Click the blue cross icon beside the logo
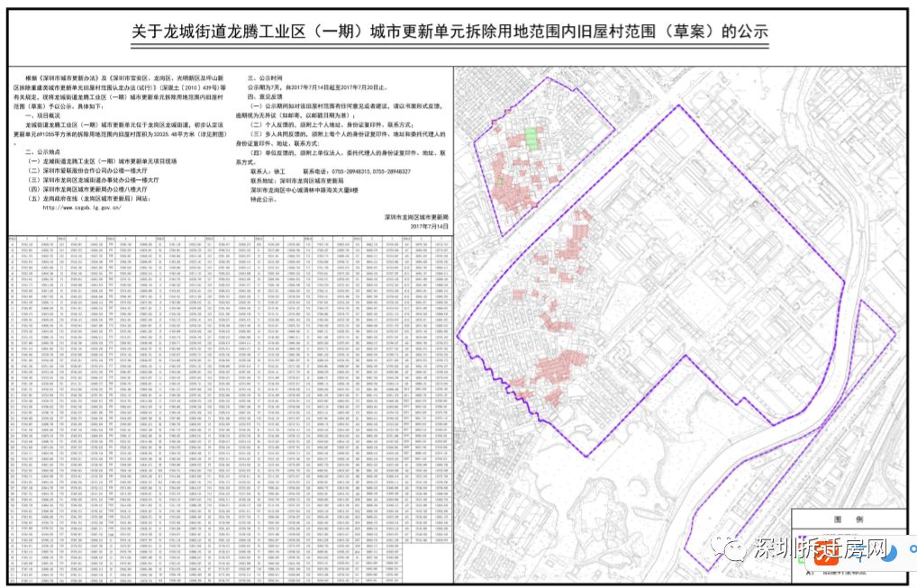Image resolution: width=917 pixels, height=588 pixels. click(x=859, y=556)
